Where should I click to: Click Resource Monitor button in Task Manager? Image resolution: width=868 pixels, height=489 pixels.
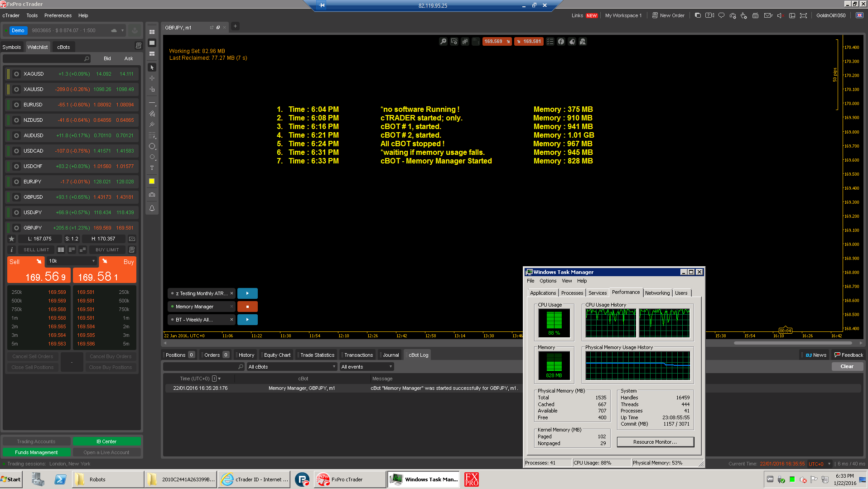click(655, 442)
